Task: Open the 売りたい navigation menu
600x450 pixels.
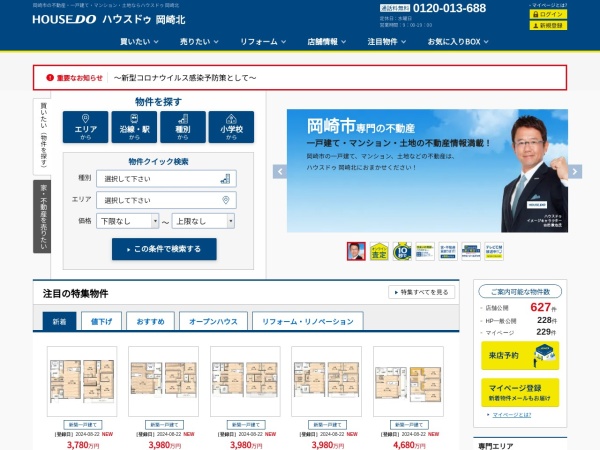Action: click(199, 42)
